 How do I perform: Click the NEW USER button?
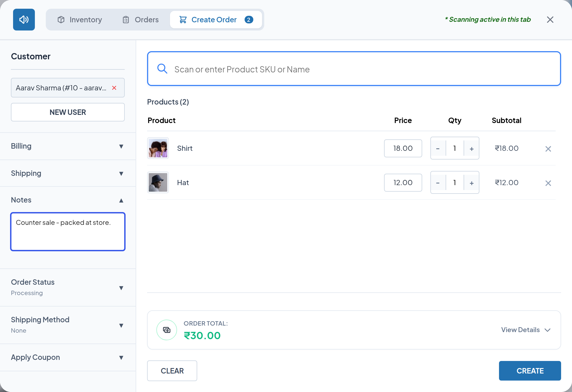(x=68, y=112)
